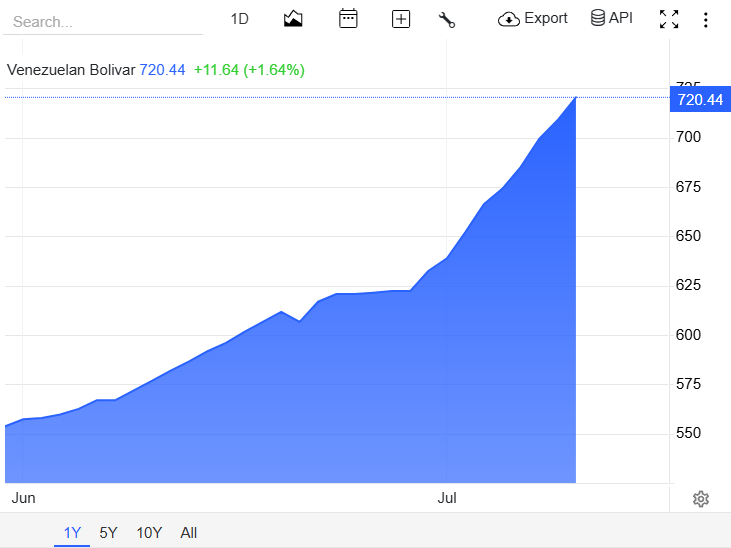Open the wrench chart tools icon
Screen dimensions: 731x548
[x=447, y=20]
